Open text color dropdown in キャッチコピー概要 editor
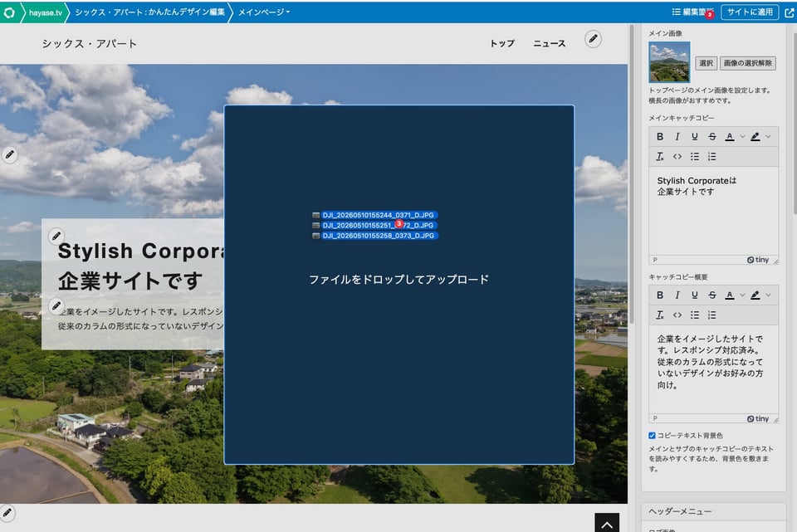The image size is (797, 532). pos(742,295)
